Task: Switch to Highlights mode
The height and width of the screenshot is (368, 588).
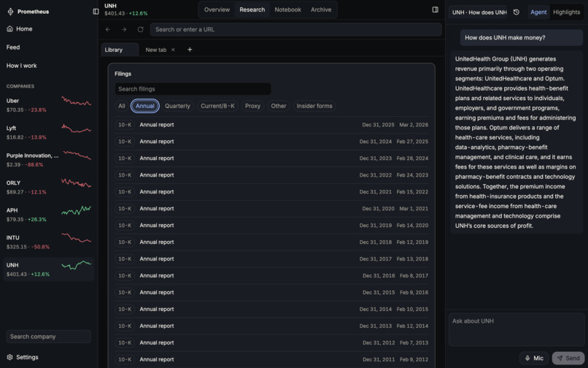Action: click(x=566, y=12)
